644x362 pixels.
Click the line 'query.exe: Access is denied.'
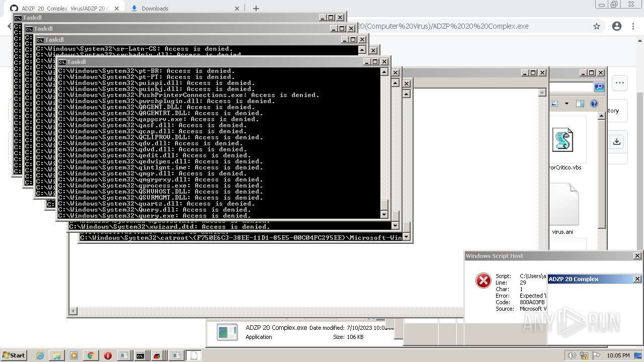point(154,216)
